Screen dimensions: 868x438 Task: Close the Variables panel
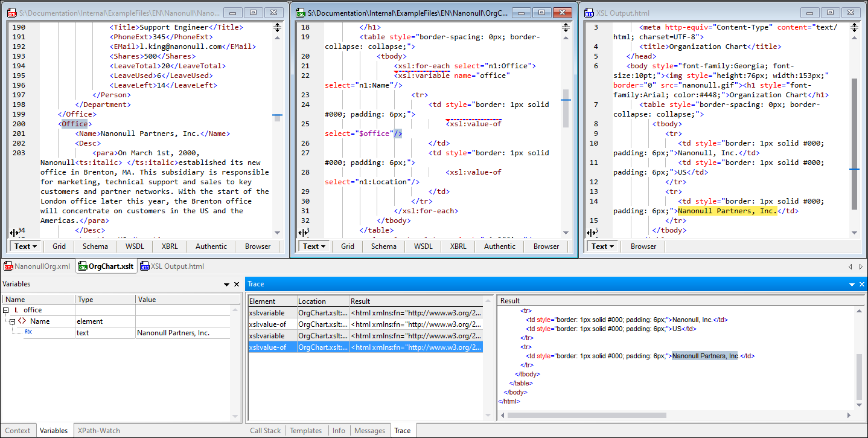point(237,284)
